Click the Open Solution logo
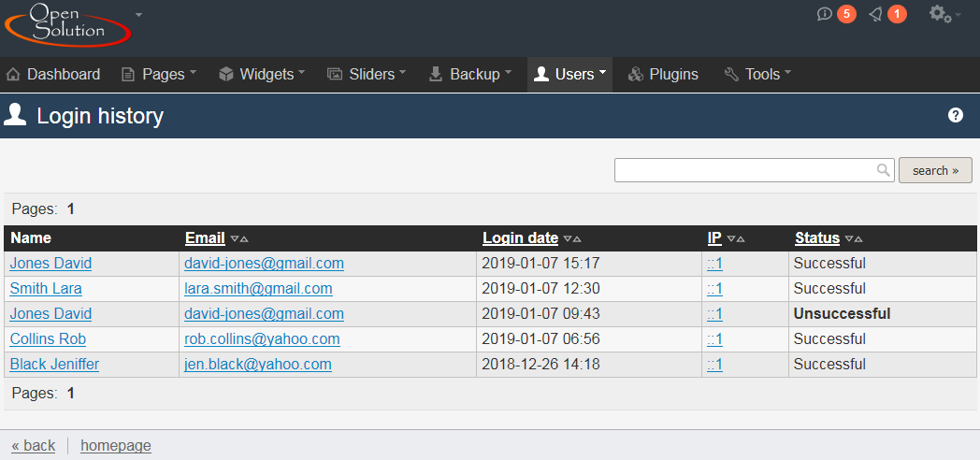The image size is (980, 460). point(67,25)
